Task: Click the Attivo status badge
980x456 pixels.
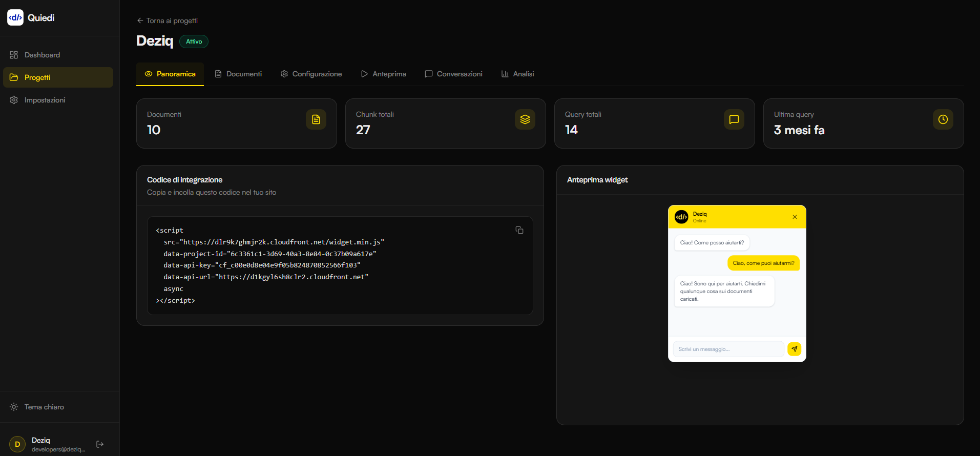Action: [194, 42]
